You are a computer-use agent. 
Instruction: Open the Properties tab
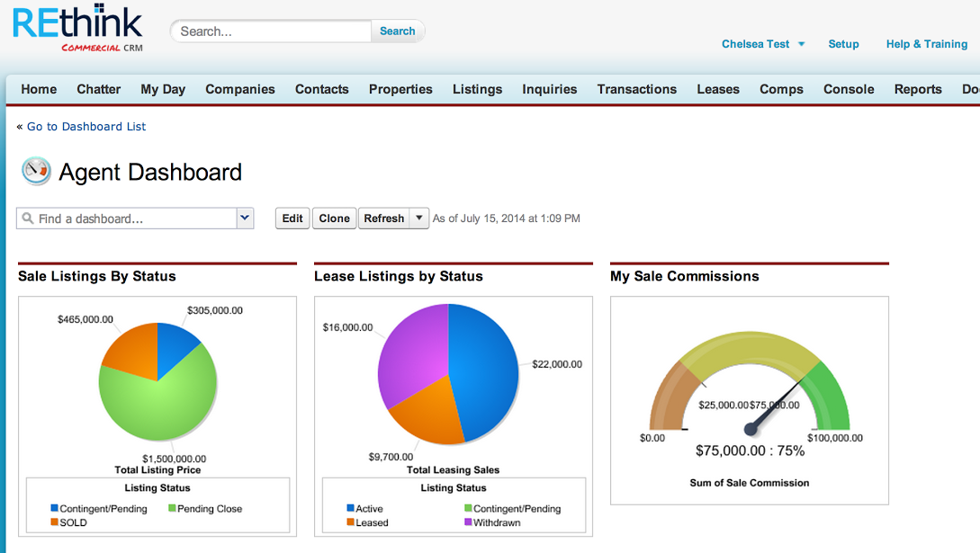click(400, 89)
